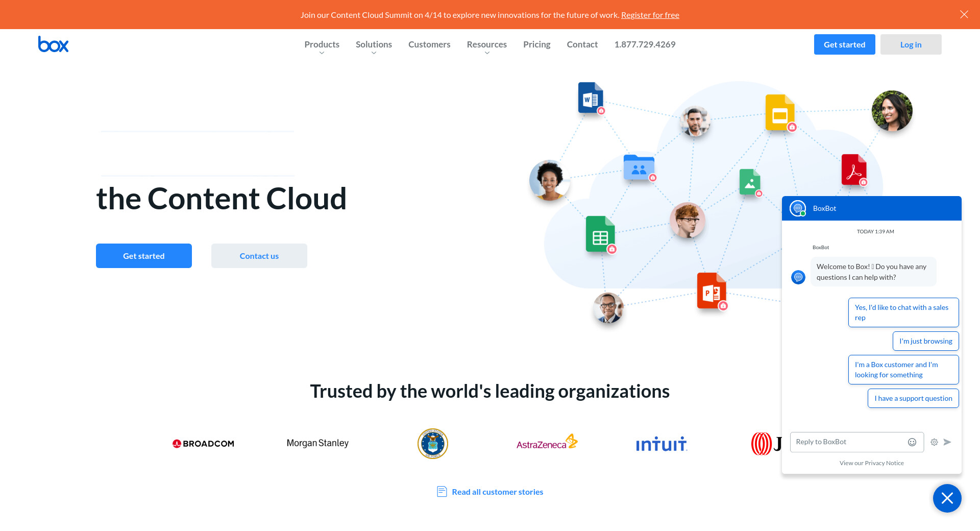This screenshot has width=980, height=531.
Task: Click the Word document icon
Action: 591,98
